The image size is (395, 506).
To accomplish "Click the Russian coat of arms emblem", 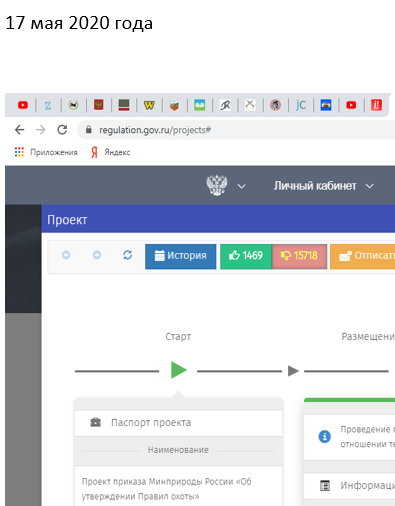I will pos(217,185).
